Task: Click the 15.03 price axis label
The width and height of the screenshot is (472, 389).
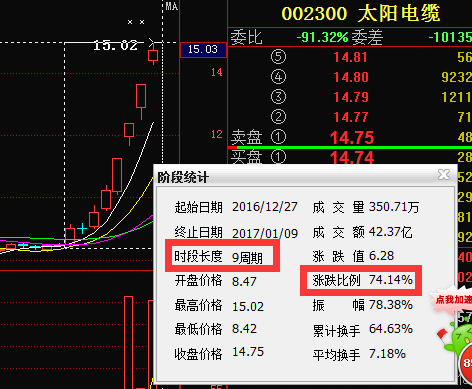Action: tap(203, 50)
